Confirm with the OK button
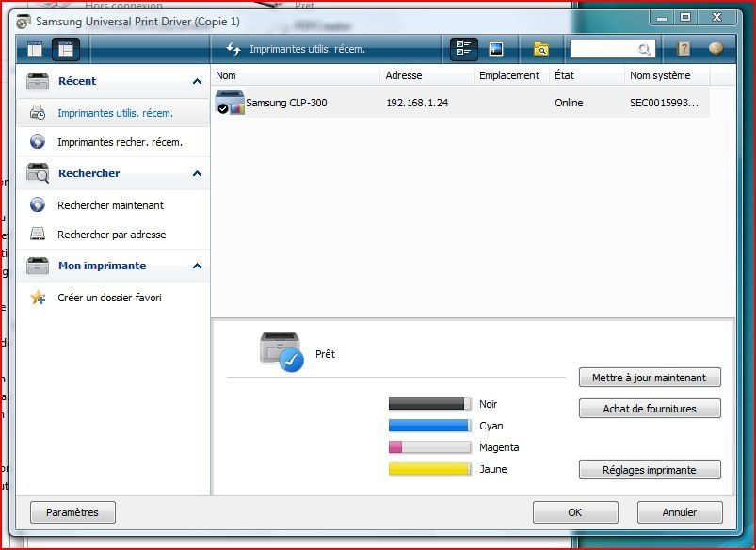Screen dimensions: 756x550 [575, 512]
